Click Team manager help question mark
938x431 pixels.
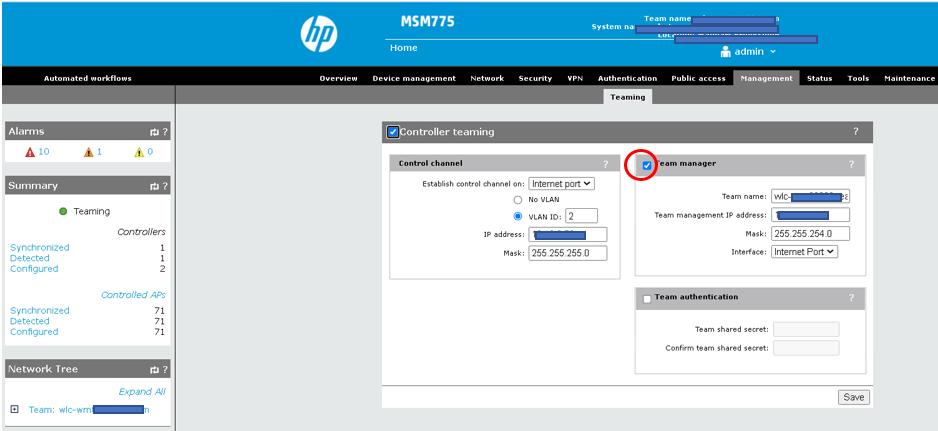click(851, 164)
